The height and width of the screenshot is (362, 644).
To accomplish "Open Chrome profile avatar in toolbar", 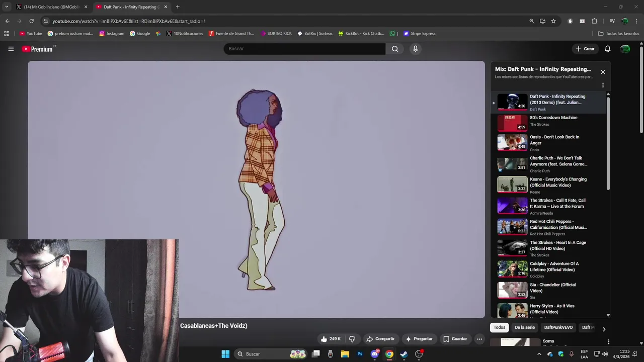I will 624,21.
